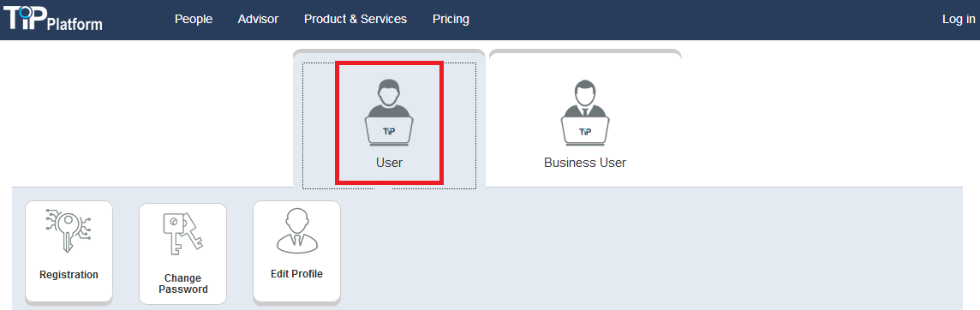Open the Advisor menu item
Image resolution: width=980 pixels, height=310 pixels.
[x=258, y=20]
